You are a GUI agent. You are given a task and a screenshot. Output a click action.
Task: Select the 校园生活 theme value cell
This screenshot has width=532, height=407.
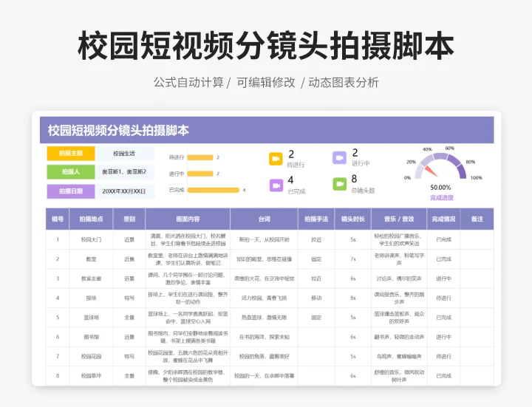click(x=124, y=154)
